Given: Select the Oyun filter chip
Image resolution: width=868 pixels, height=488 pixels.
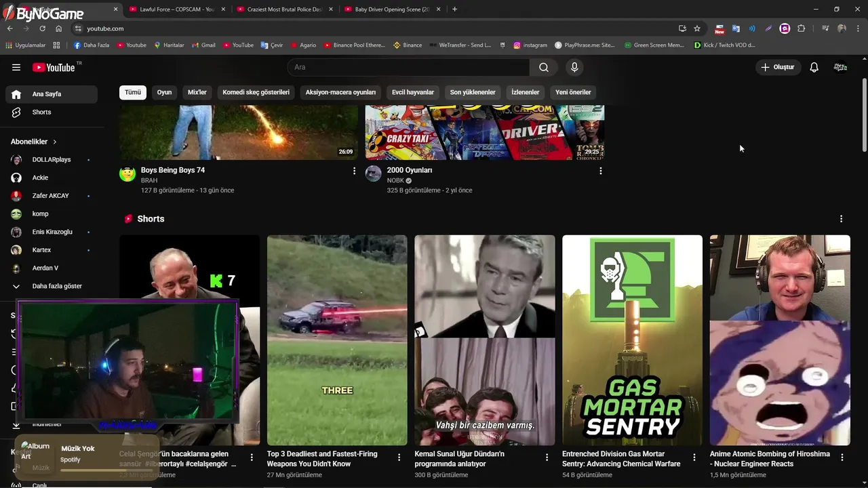Looking at the screenshot, I should [x=164, y=92].
